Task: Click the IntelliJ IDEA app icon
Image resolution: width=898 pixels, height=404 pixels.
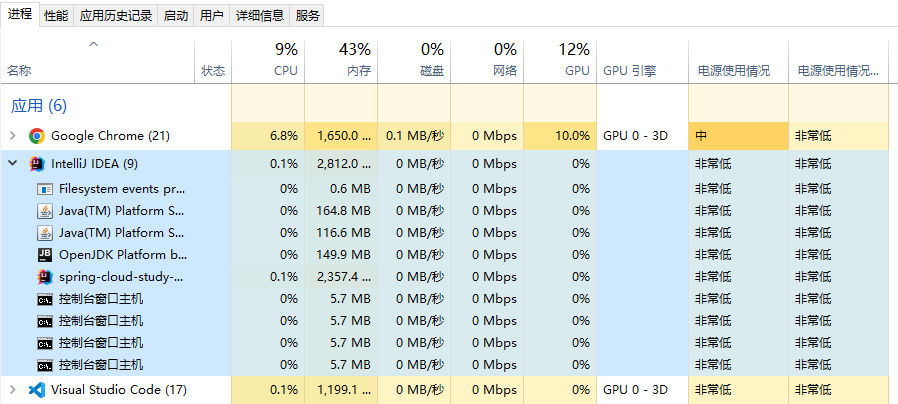Action: click(37, 164)
